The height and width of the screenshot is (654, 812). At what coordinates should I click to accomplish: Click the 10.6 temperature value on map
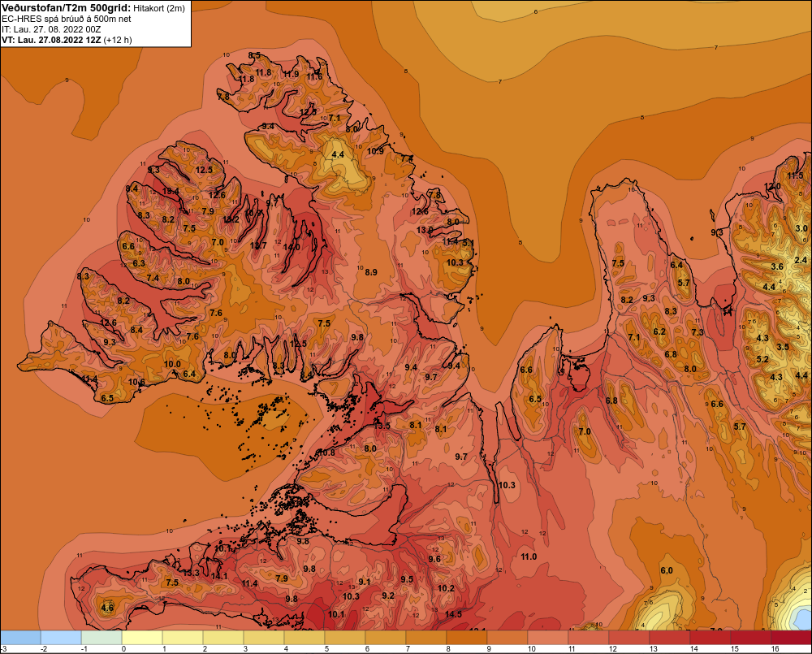(x=136, y=382)
